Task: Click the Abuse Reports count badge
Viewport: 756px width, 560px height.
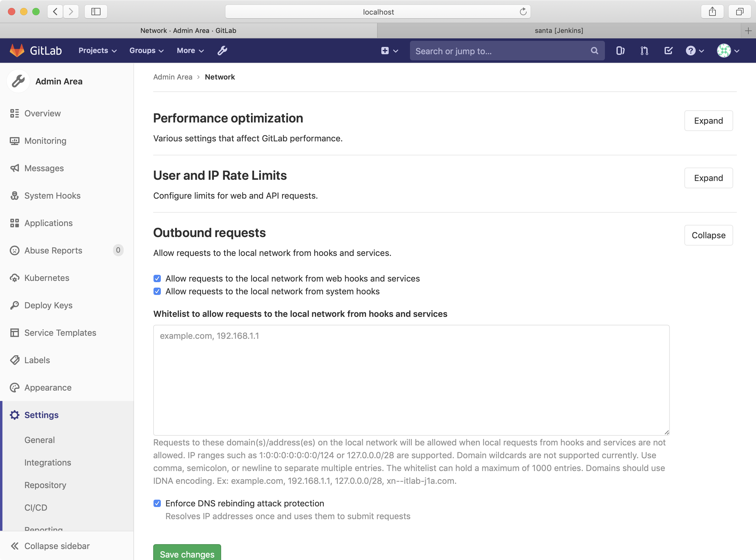Action: coord(118,250)
